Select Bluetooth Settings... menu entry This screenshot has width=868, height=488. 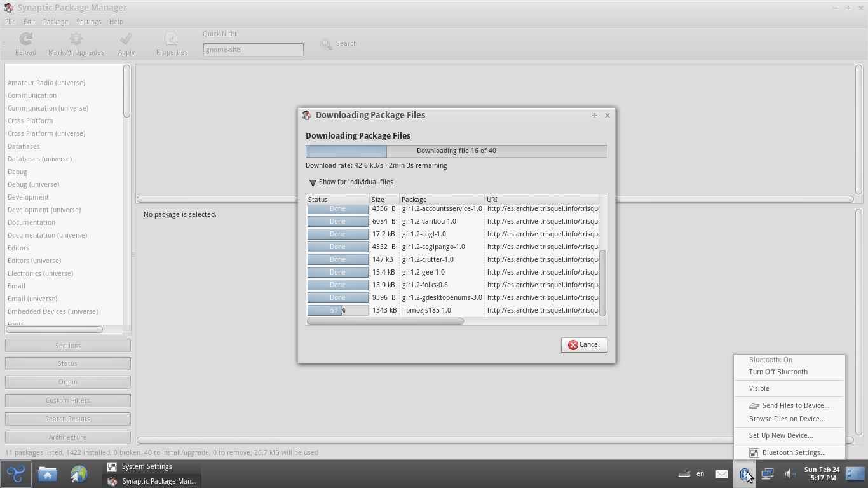point(793,452)
